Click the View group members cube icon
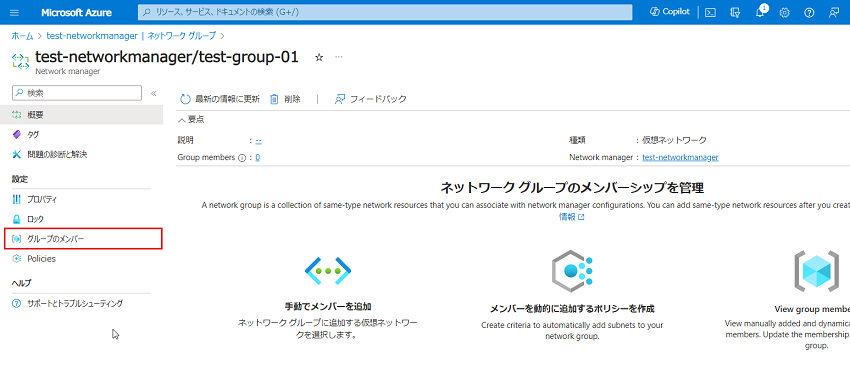 816,271
